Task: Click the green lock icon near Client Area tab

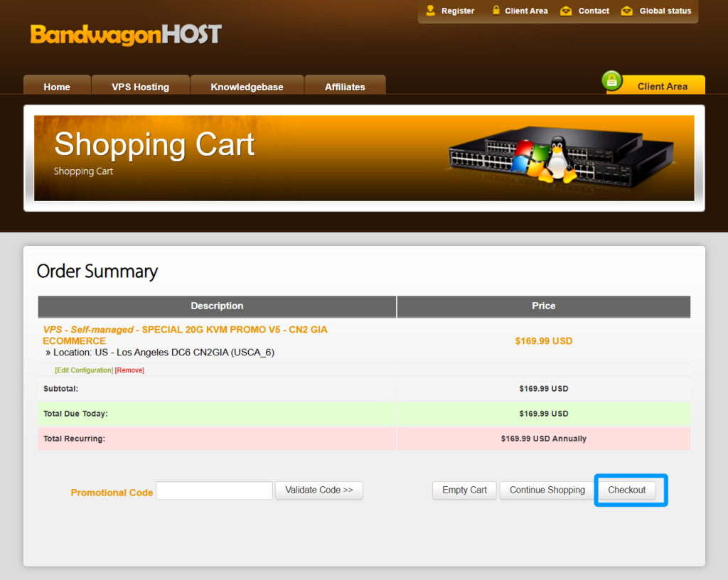Action: [612, 81]
